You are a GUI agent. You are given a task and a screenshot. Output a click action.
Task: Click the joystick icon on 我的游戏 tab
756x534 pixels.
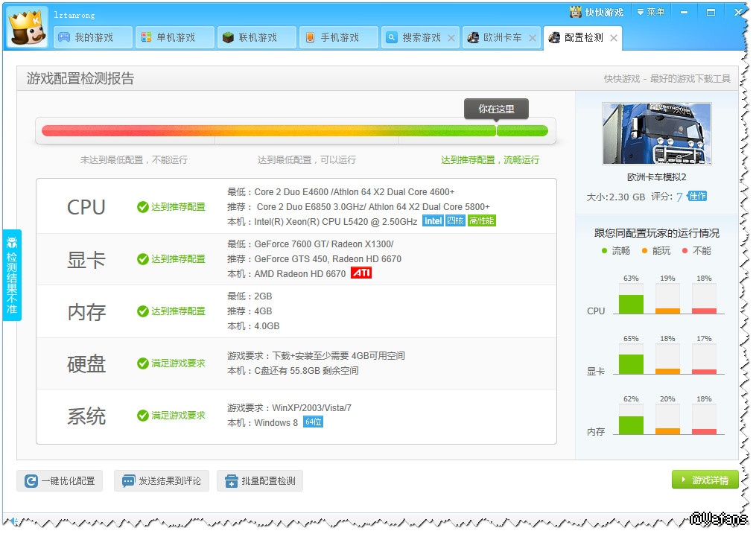(x=64, y=37)
